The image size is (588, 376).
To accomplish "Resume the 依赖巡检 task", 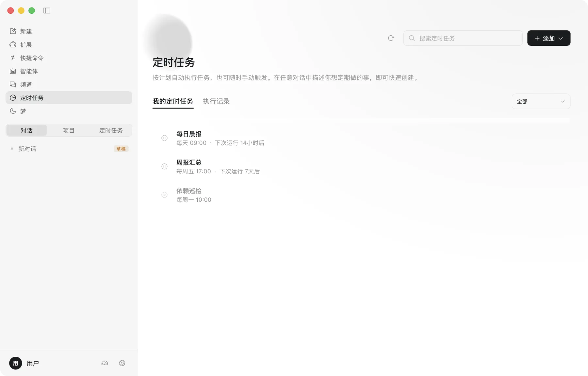I will [x=164, y=195].
